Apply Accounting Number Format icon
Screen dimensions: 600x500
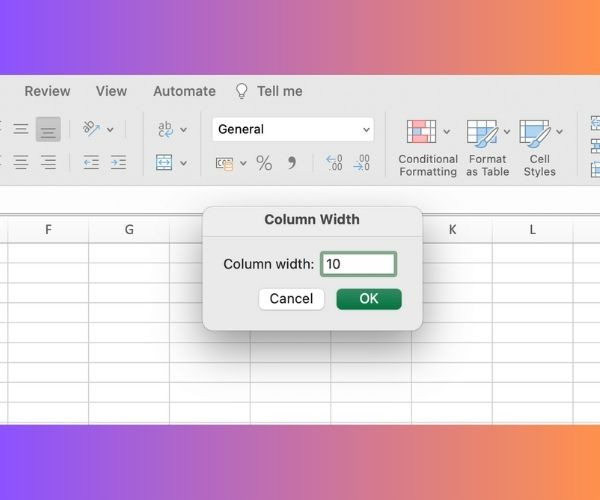[225, 163]
